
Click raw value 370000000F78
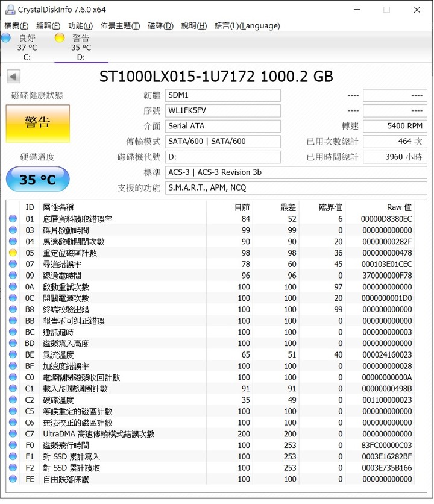(x=387, y=276)
